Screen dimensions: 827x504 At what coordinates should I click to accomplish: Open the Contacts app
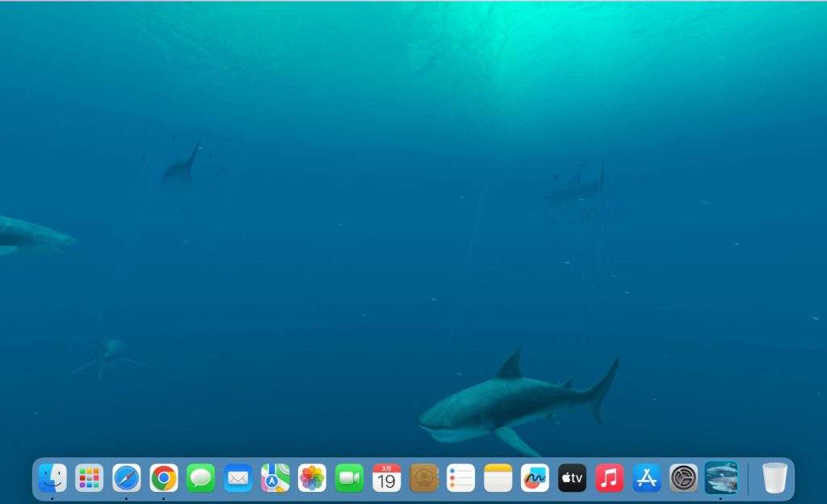(x=424, y=478)
